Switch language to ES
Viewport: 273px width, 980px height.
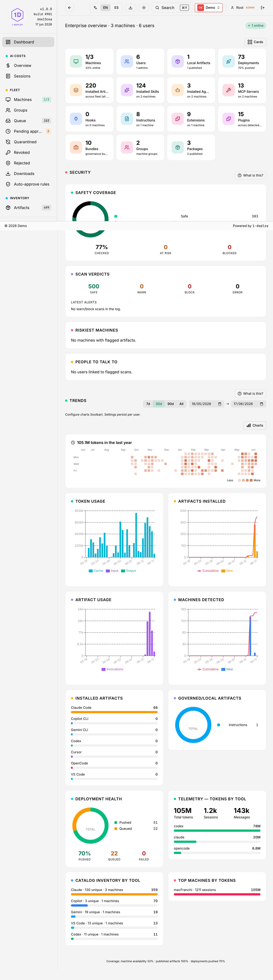(x=116, y=8)
